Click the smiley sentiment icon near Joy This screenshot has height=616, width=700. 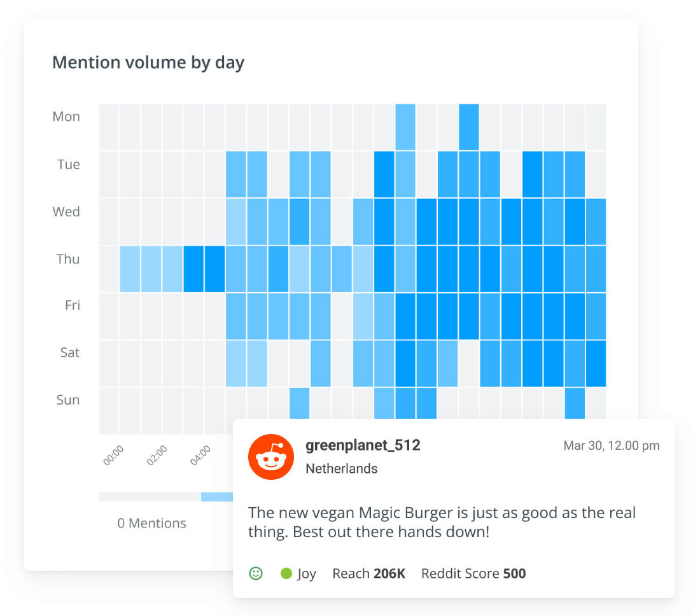(x=255, y=573)
